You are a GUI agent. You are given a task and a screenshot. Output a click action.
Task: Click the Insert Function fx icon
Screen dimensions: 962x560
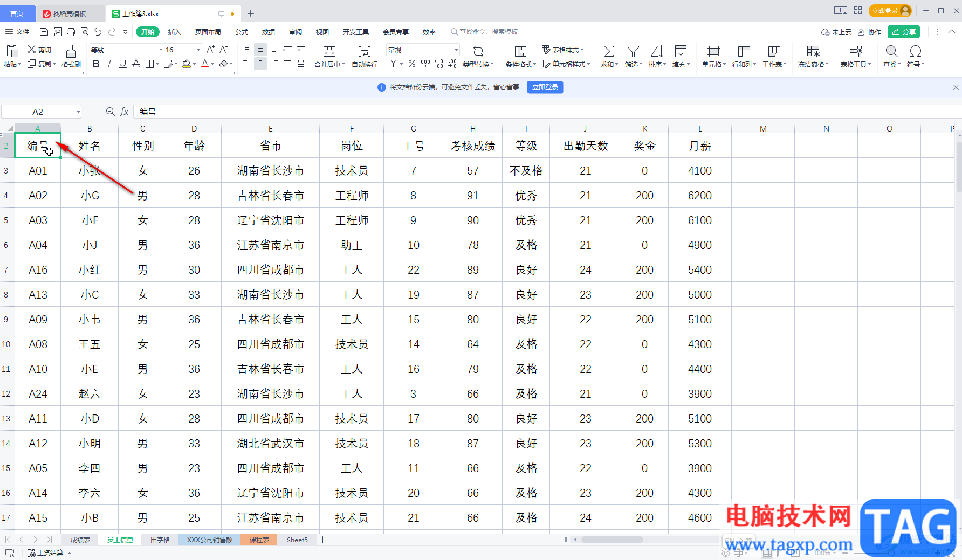tap(124, 112)
